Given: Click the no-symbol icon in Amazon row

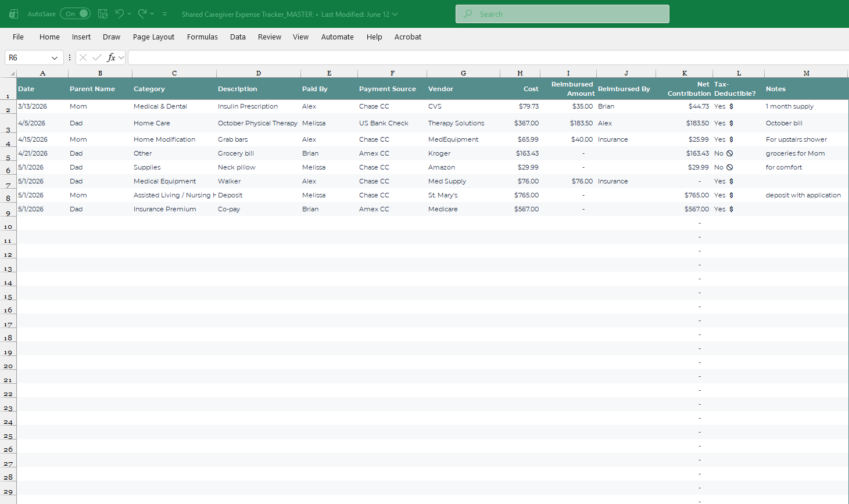Looking at the screenshot, I should [x=730, y=167].
